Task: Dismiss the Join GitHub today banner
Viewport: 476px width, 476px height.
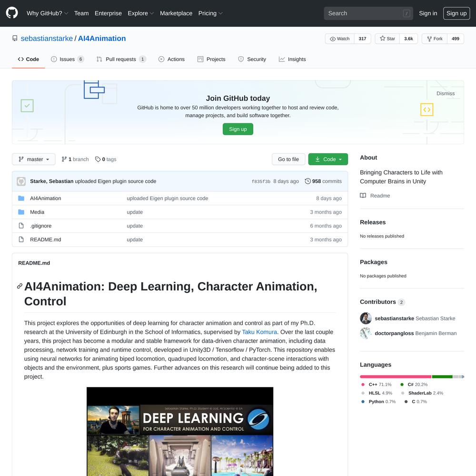Action: pyautogui.click(x=446, y=93)
